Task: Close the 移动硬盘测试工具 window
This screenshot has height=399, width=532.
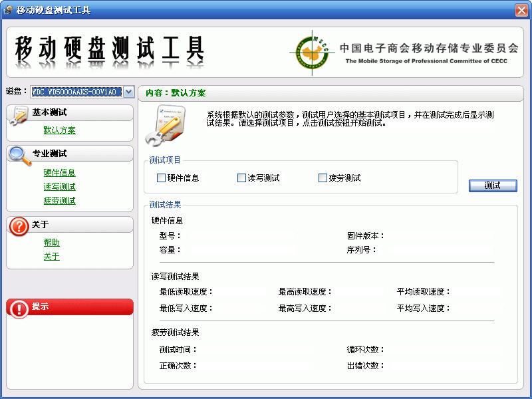Action: [x=521, y=10]
